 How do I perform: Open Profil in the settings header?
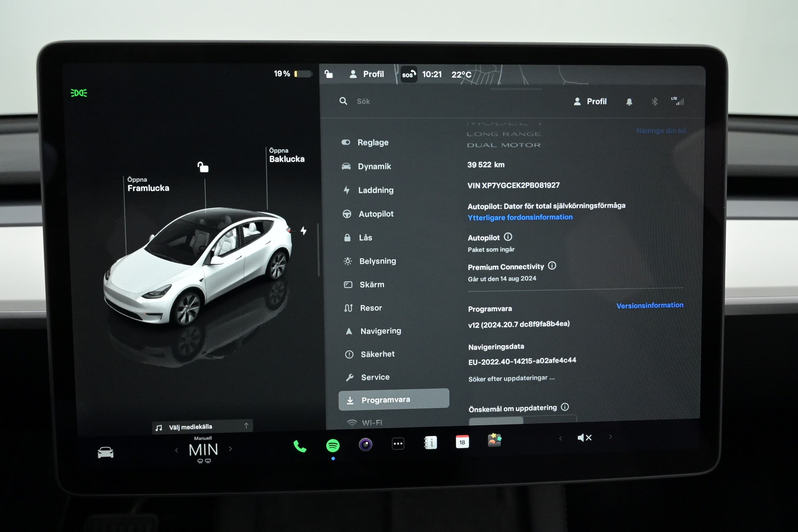[590, 101]
